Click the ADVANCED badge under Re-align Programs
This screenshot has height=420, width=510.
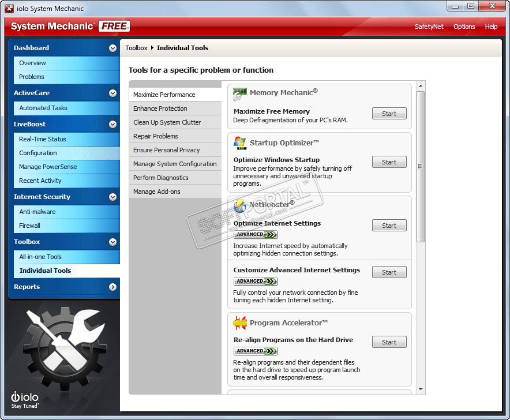256,351
